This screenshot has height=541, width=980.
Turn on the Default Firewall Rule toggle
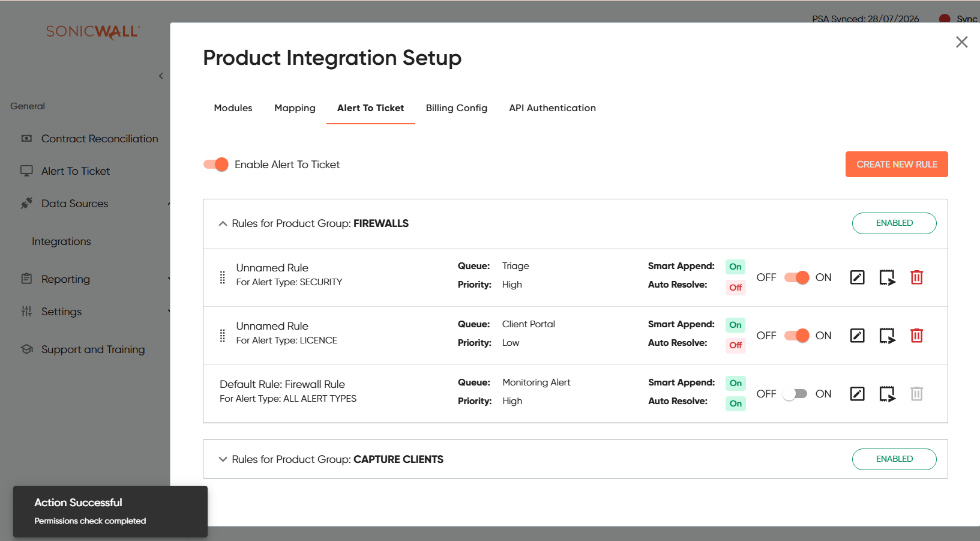point(795,394)
